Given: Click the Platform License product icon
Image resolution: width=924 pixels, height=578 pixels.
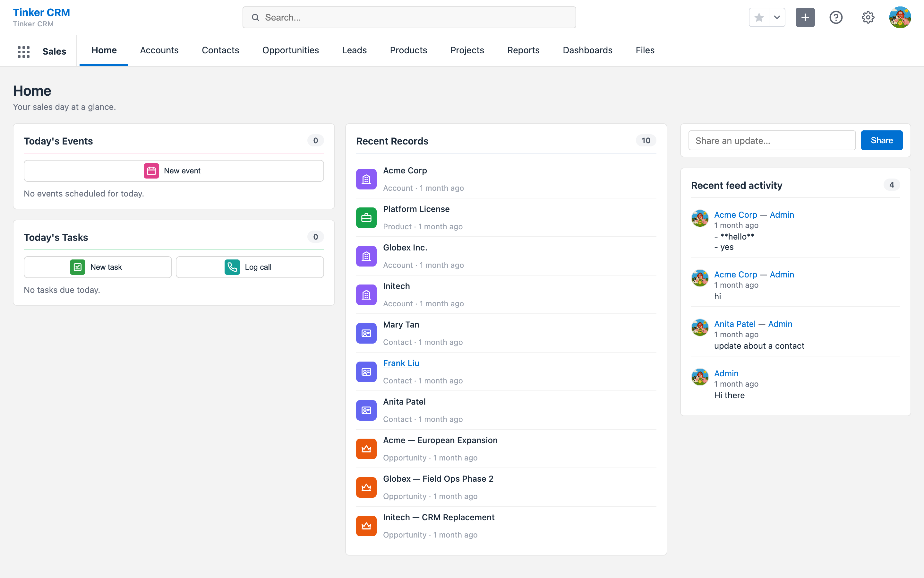Looking at the screenshot, I should click(x=366, y=218).
